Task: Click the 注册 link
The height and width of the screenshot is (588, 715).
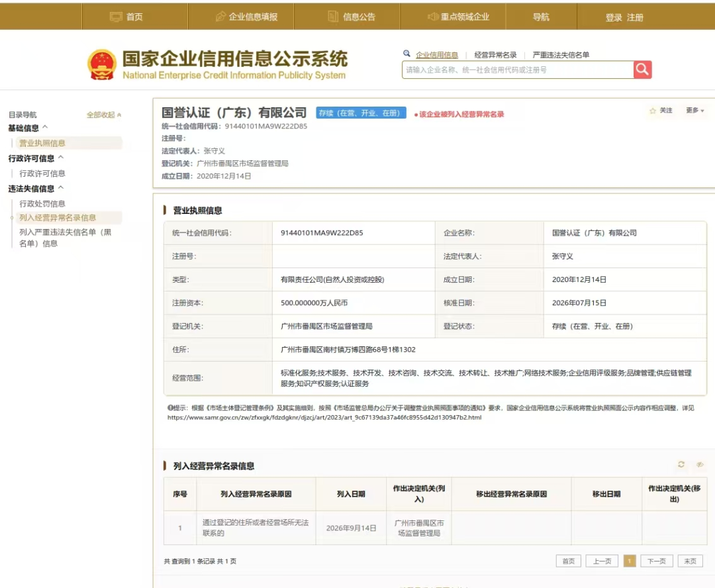Action: point(635,17)
